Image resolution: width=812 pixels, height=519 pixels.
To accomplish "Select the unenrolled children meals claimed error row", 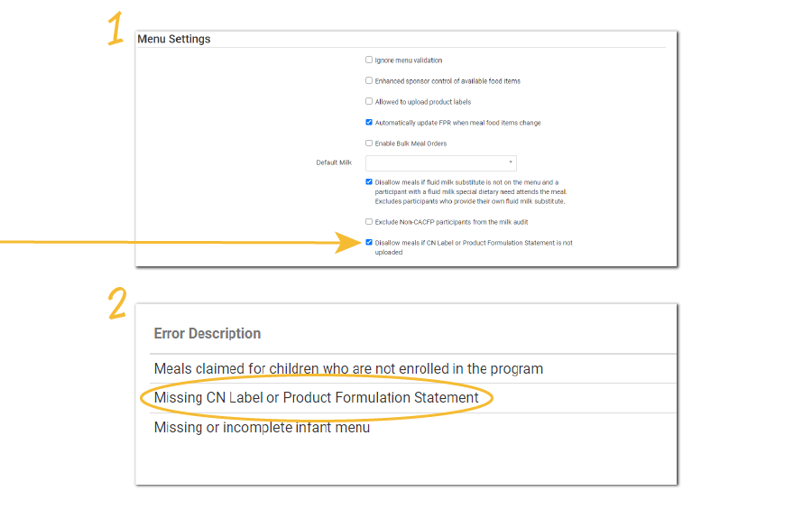I will tap(348, 368).
